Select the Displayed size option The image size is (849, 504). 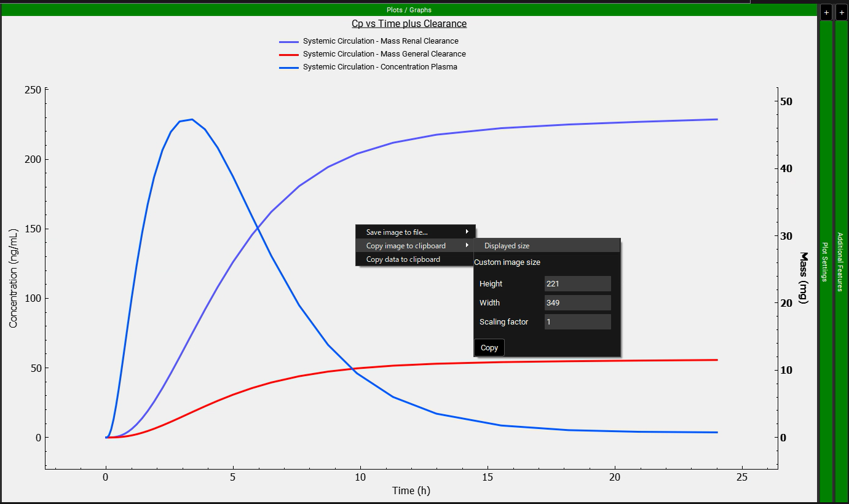[507, 246]
